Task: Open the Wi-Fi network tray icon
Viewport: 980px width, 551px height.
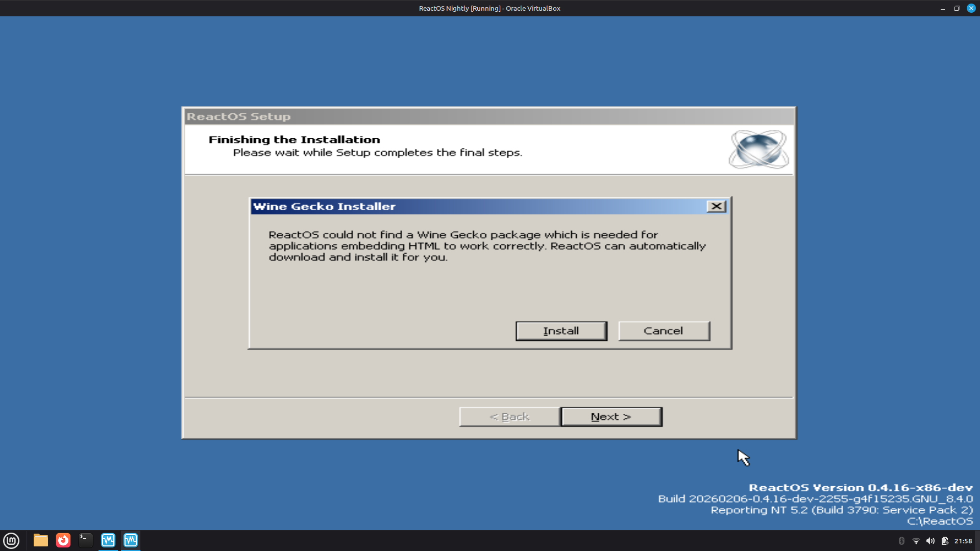Action: (916, 541)
